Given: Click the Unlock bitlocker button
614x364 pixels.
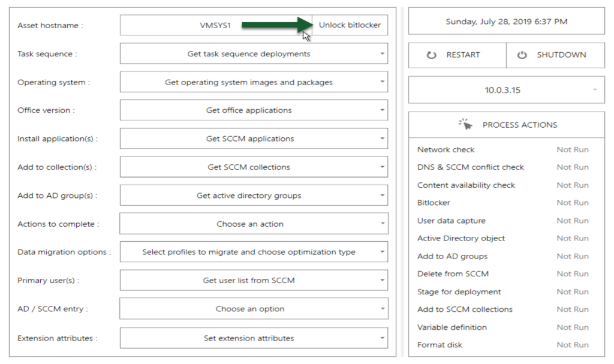Looking at the screenshot, I should click(x=350, y=25).
